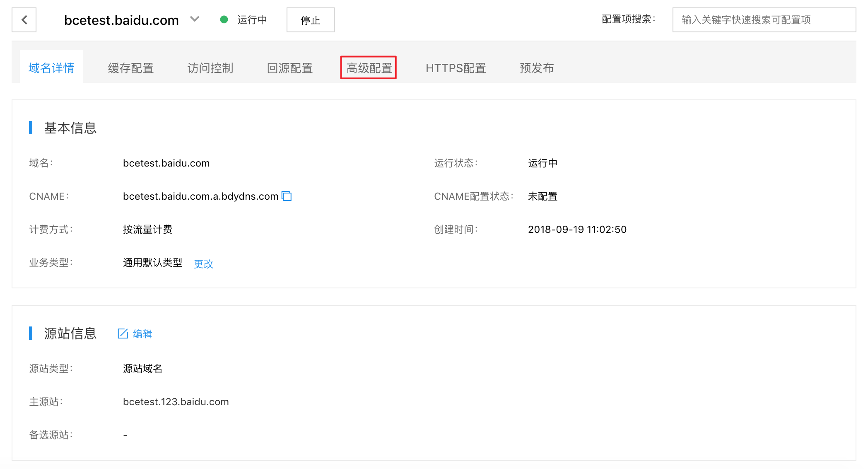Click the green 运行中 status dot
The width and height of the screenshot is (868, 469).
224,19
